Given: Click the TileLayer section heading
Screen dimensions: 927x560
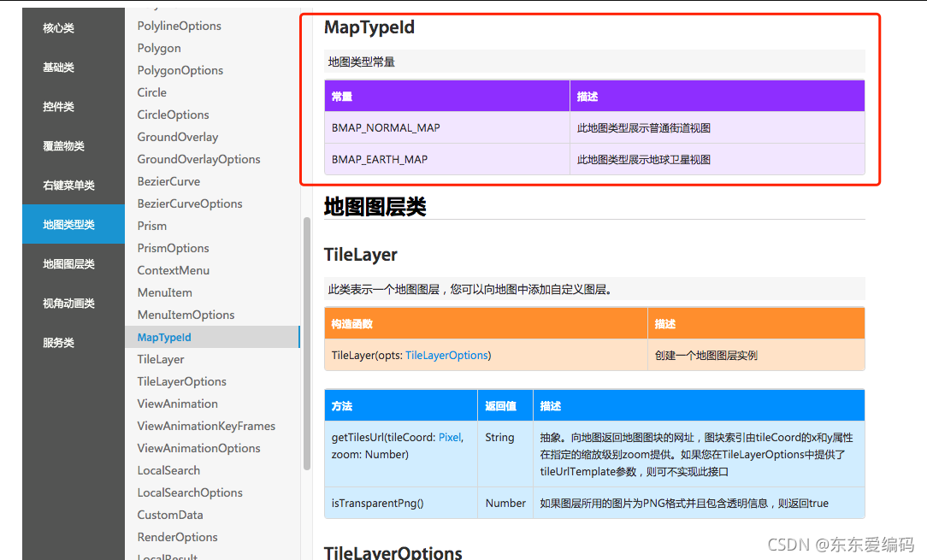Looking at the screenshot, I should click(361, 255).
